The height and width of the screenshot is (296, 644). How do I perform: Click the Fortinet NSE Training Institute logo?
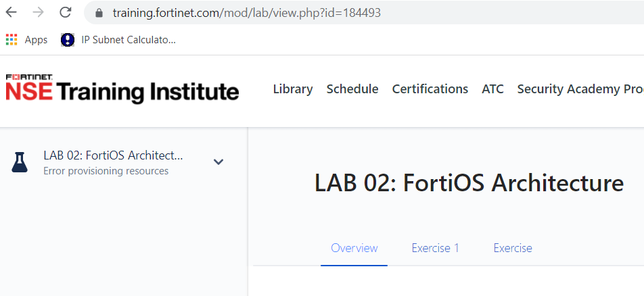pyautogui.click(x=122, y=88)
